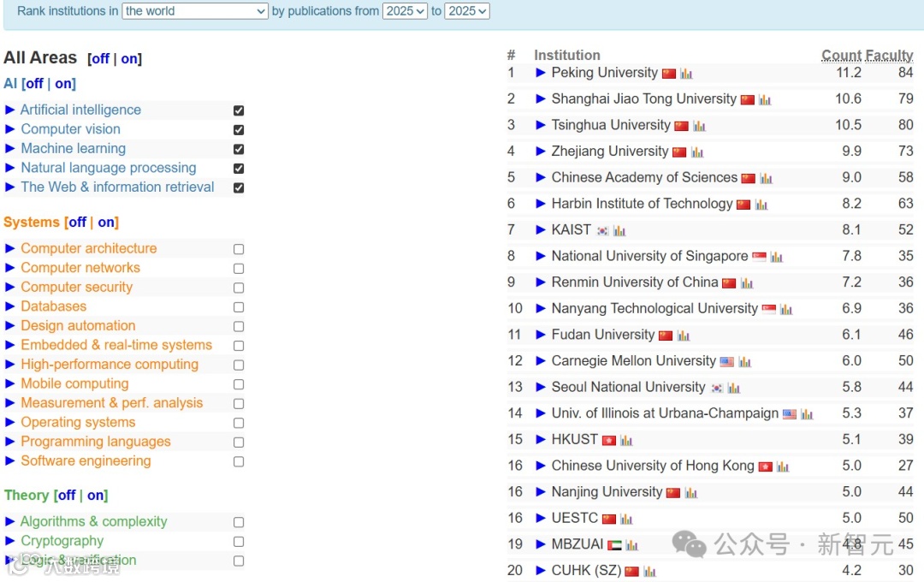Open bar chart icon for UESTC

(x=625, y=519)
